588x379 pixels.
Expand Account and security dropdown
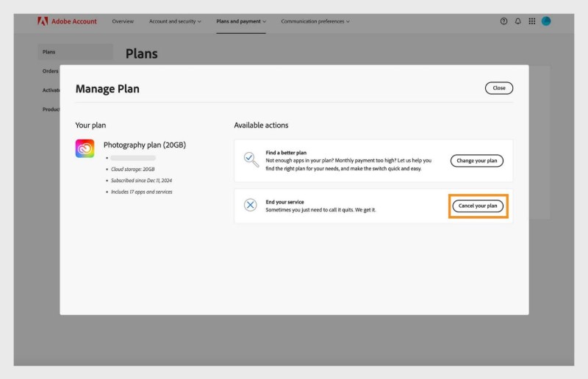click(x=175, y=21)
